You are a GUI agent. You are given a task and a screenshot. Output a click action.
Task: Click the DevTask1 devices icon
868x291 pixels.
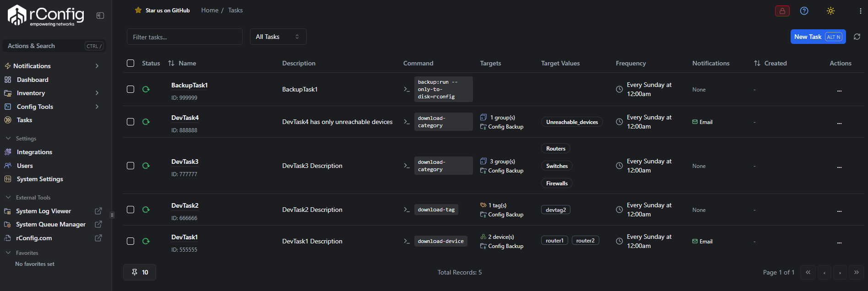coord(483,237)
